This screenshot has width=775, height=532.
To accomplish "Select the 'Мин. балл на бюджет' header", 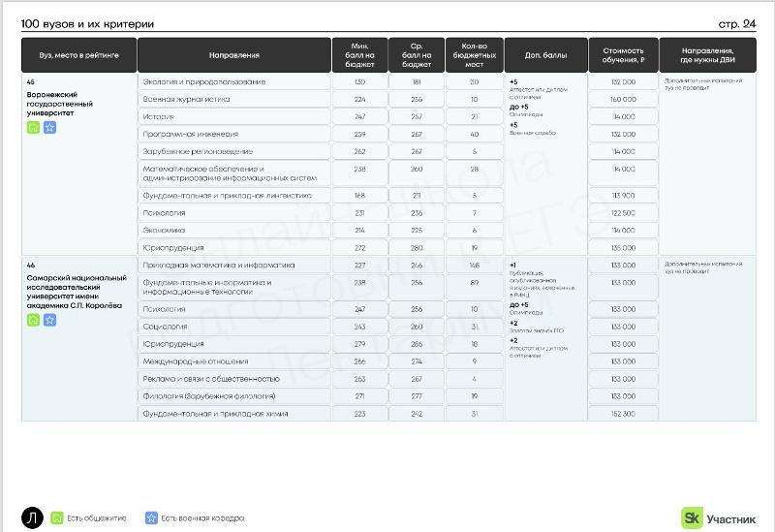I will pos(359,55).
